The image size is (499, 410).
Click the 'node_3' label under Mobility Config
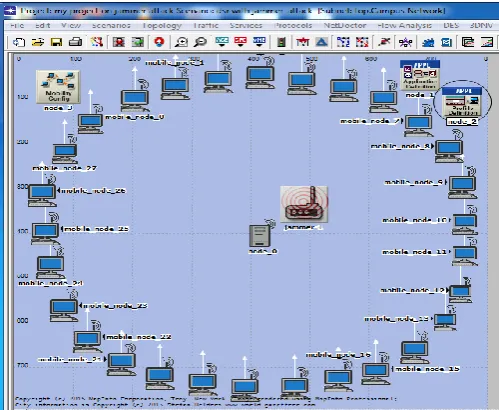[58, 108]
